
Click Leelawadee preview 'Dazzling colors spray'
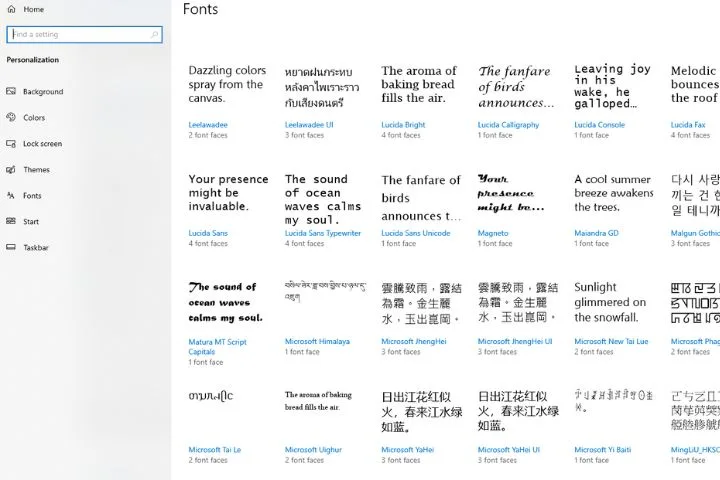click(227, 85)
